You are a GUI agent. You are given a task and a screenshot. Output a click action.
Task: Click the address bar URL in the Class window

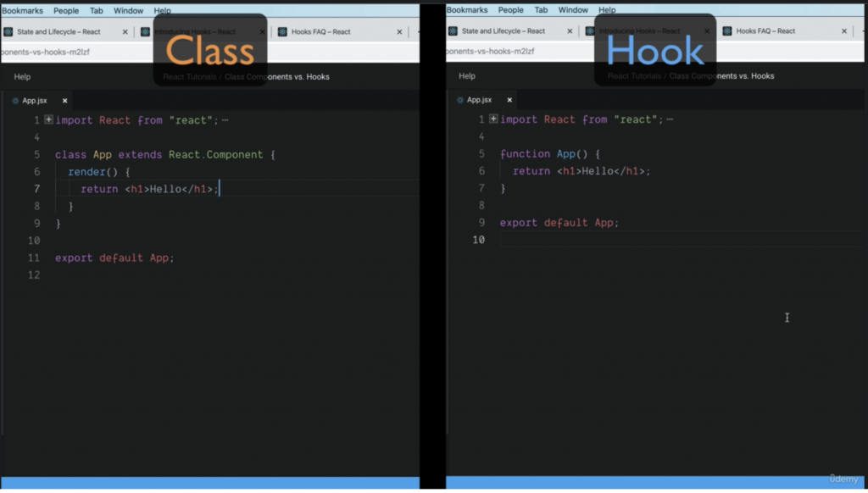[x=45, y=52]
